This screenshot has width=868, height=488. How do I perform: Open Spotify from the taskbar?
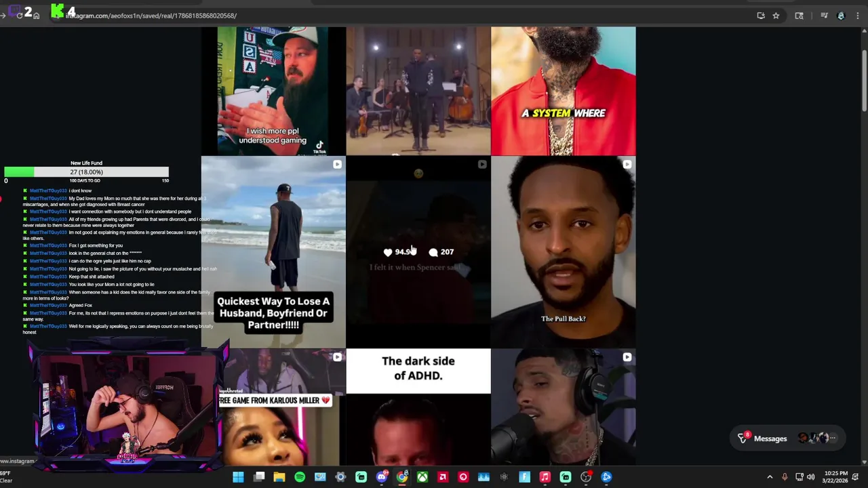(x=300, y=477)
